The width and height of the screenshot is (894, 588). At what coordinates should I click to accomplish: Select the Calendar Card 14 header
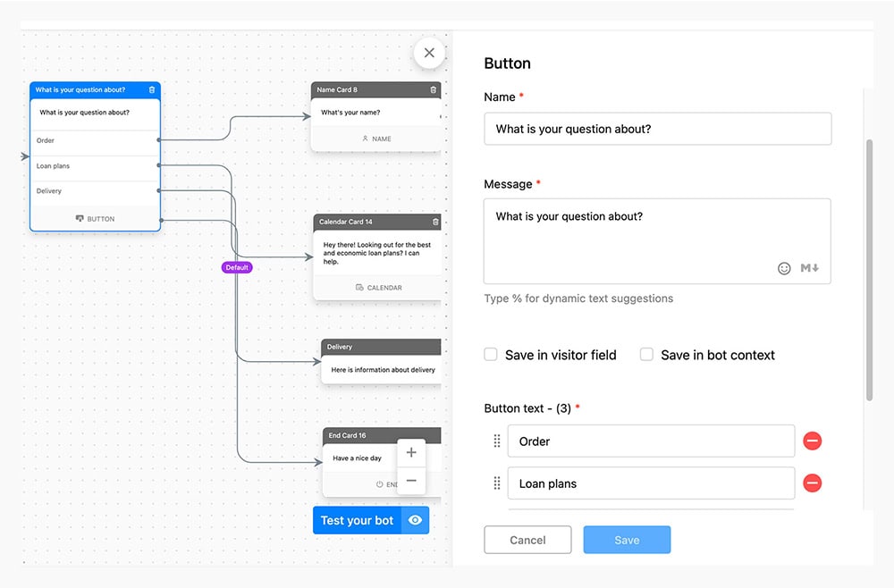[x=377, y=222]
